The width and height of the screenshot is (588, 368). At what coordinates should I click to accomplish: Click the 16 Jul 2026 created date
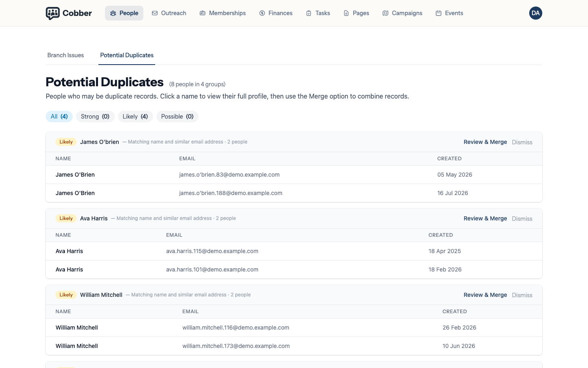(x=453, y=193)
